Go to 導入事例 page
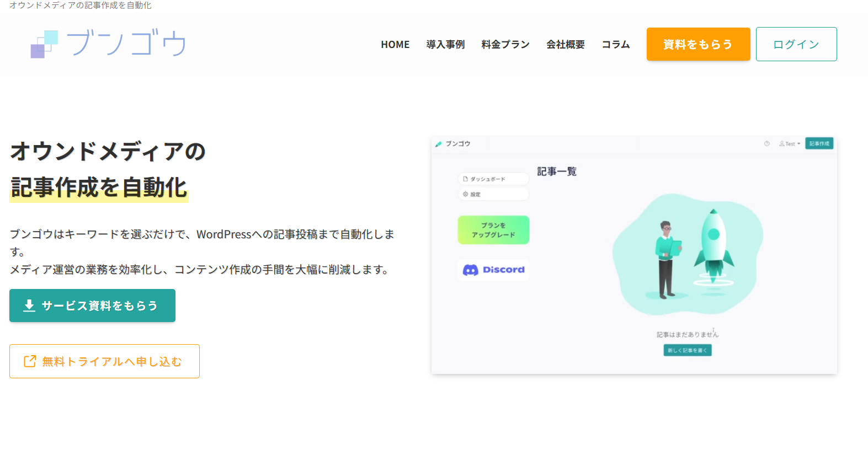Screen dimensions: 868x450 pos(445,45)
